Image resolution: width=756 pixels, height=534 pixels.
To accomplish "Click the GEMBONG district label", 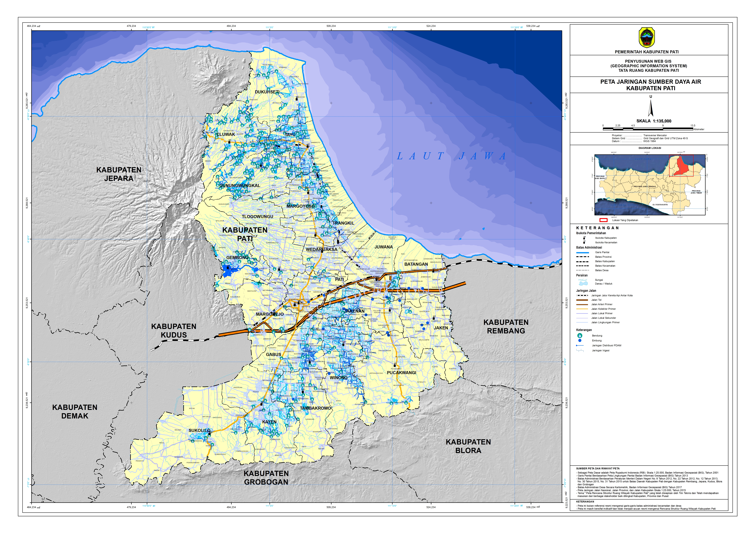I will click(x=237, y=258).
